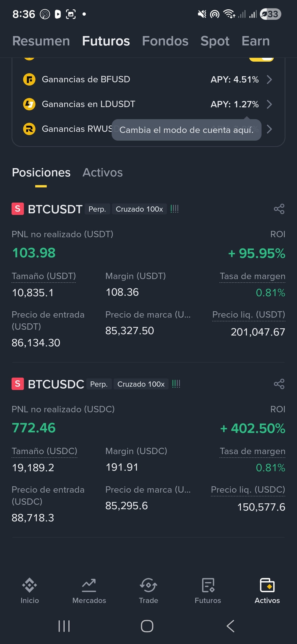
Task: Tap Cruzado 100x on BTCUSDC
Action: 141,384
